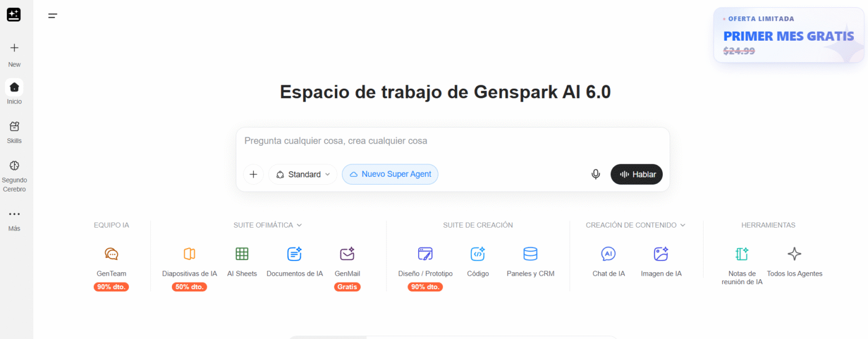Viewport: 868px width, 339px height.
Task: Click the OFERTA LIMITADA label
Action: (x=761, y=19)
